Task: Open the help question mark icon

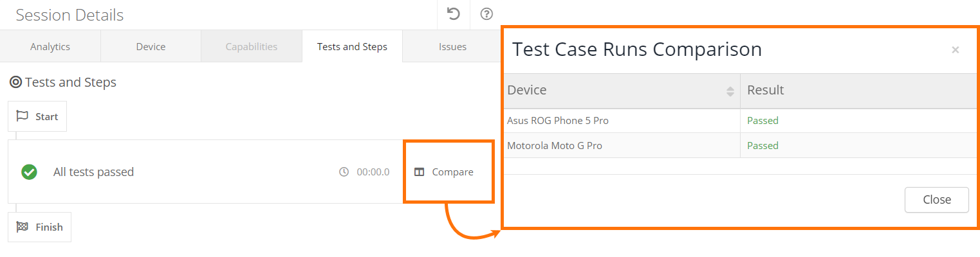Action: (x=487, y=14)
